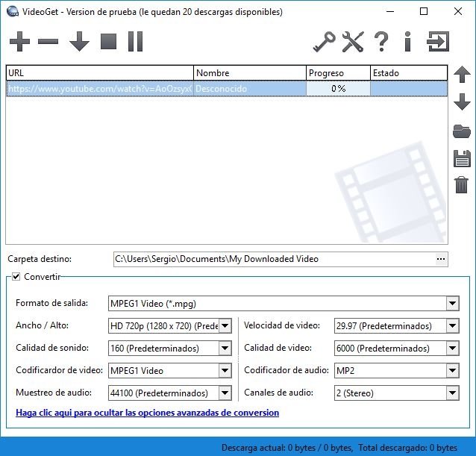
Task: Open list with the side folder icon
Action: point(462,131)
